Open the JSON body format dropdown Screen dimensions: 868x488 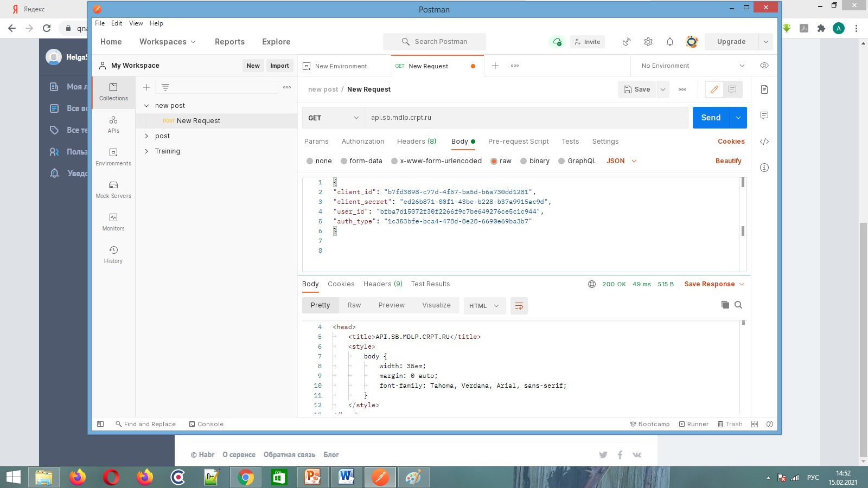click(x=621, y=161)
